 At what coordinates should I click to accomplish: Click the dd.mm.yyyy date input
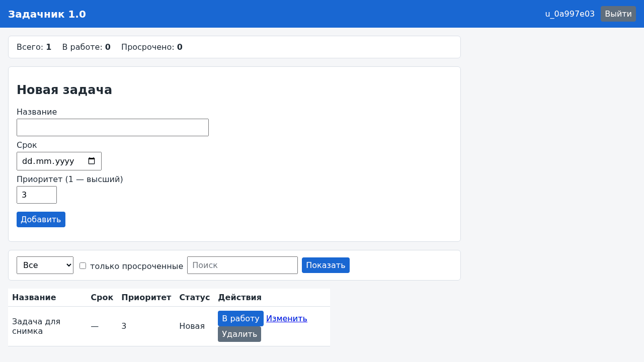(59, 161)
